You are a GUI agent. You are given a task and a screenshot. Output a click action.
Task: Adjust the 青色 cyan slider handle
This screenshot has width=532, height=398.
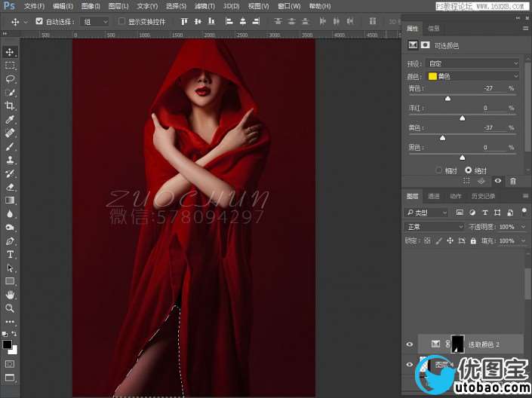(x=447, y=99)
